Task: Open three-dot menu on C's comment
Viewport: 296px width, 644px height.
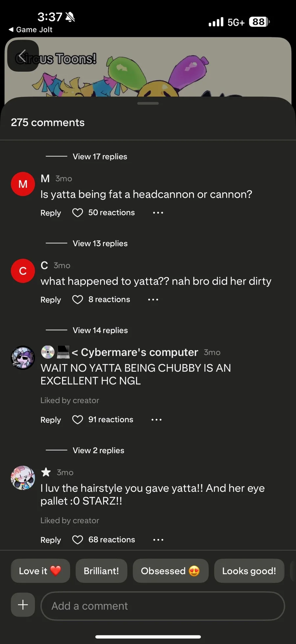Action: tap(153, 300)
